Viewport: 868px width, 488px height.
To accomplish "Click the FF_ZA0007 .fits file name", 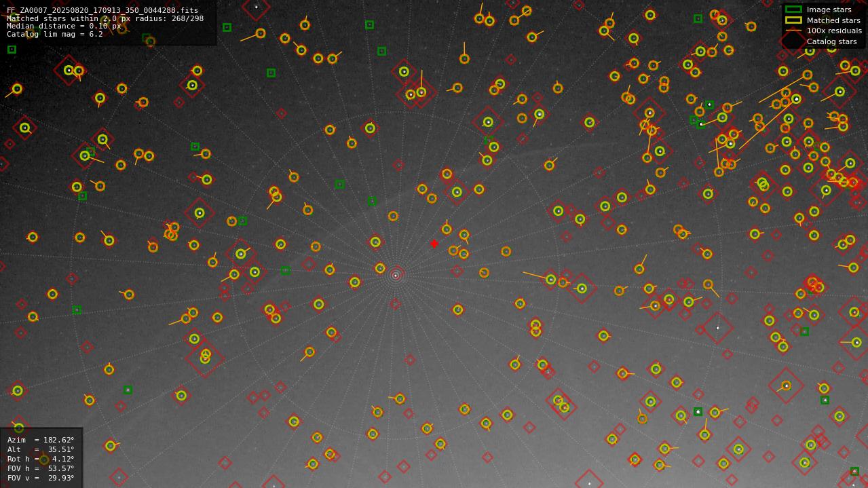I will [x=102, y=11].
